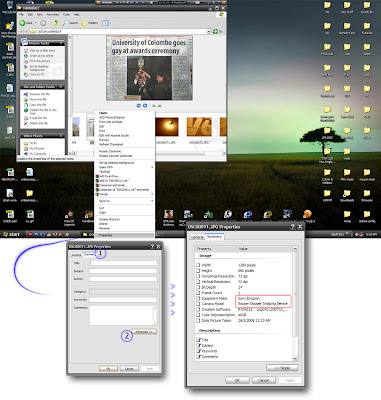Collapse the File and Folder Tasks panel

pyautogui.click(x=61, y=87)
